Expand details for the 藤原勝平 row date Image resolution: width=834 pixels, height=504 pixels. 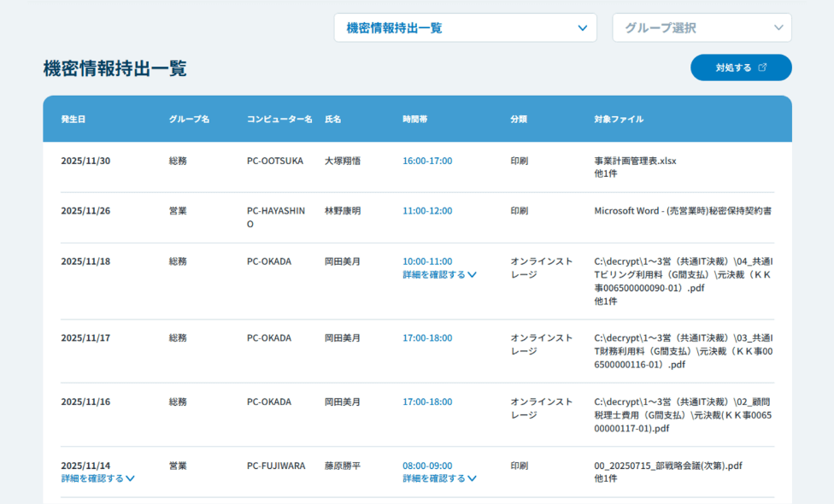click(94, 478)
